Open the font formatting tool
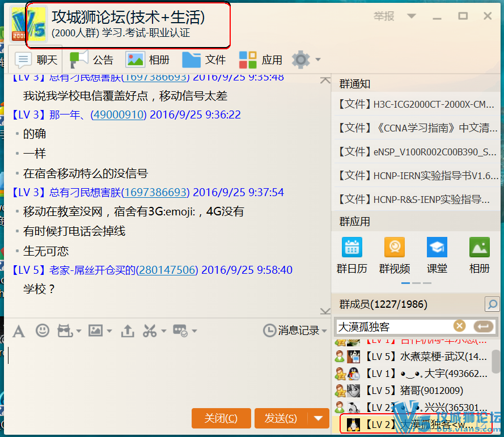 tap(19, 330)
